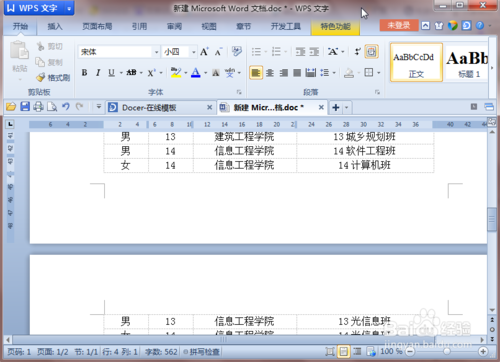Click the Copy icon

40,62
